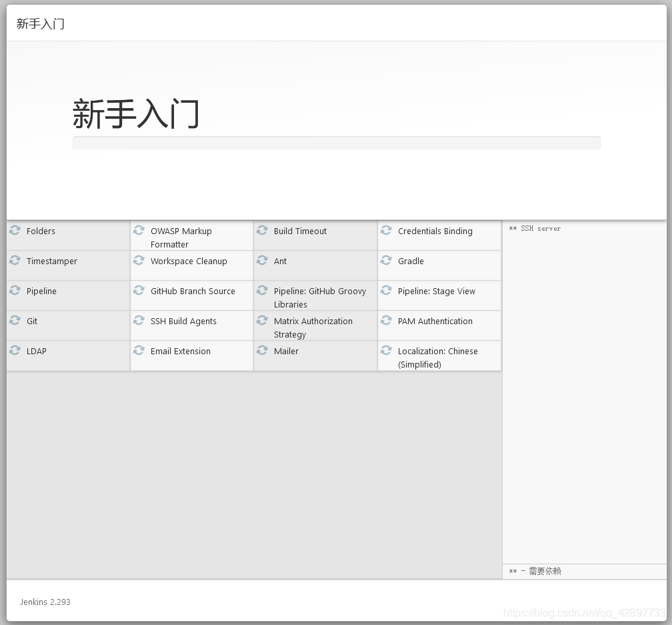The image size is (672, 625).
Task: Click the refresh icon beside Localization: Chinese (Simplified)
Action: pyautogui.click(x=386, y=350)
